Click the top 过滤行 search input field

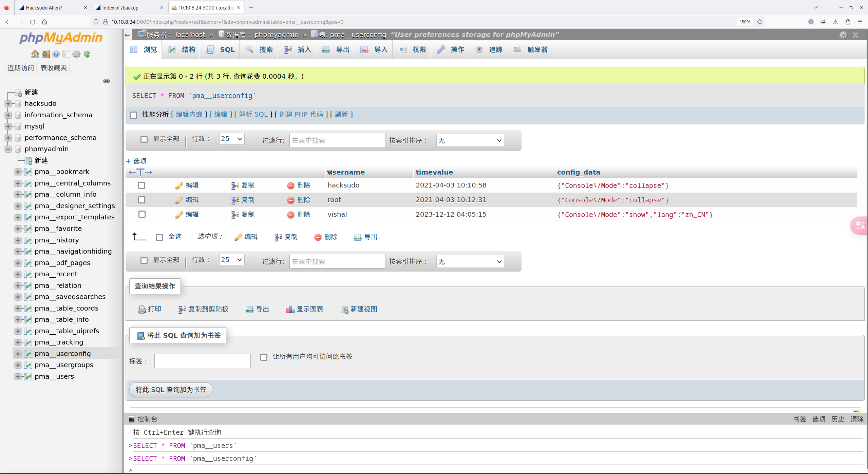pyautogui.click(x=337, y=140)
